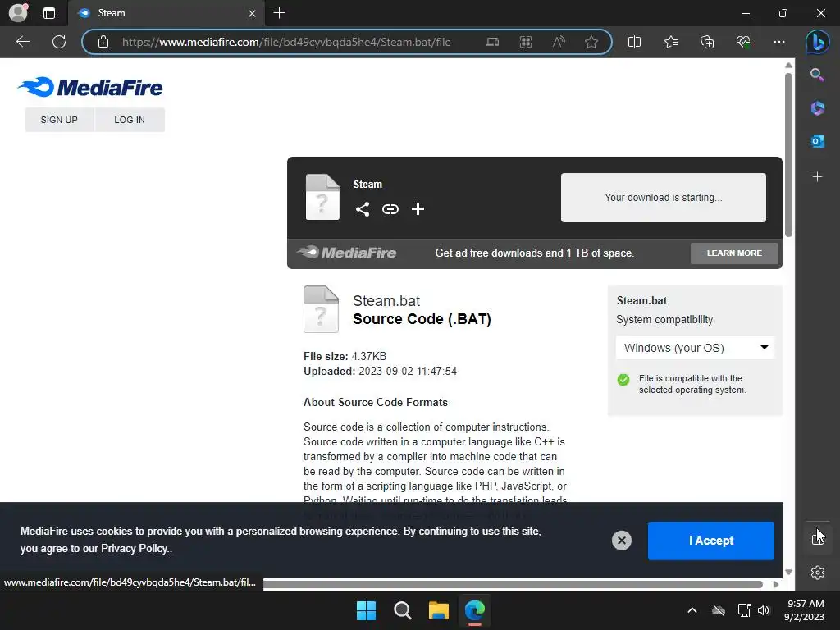The height and width of the screenshot is (630, 840).
Task: Click the vertical page scrollbar
Action: (x=788, y=154)
